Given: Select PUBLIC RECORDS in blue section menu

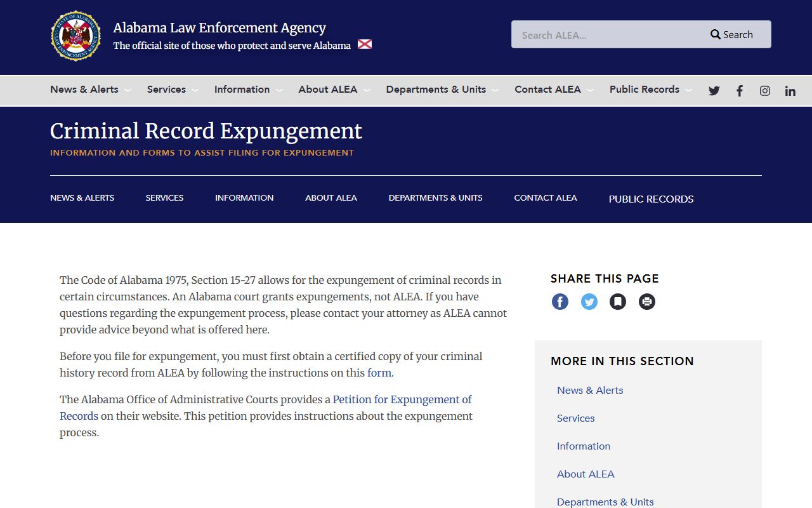Looking at the screenshot, I should (x=652, y=199).
